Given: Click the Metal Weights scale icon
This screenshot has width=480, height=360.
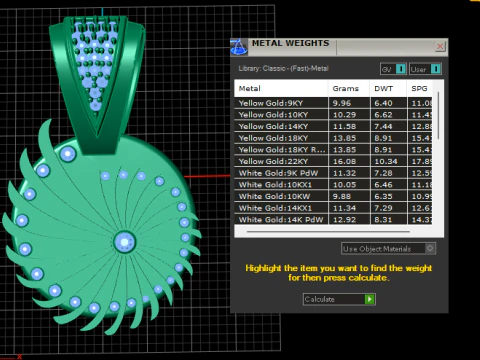Looking at the screenshot, I should click(x=239, y=47).
